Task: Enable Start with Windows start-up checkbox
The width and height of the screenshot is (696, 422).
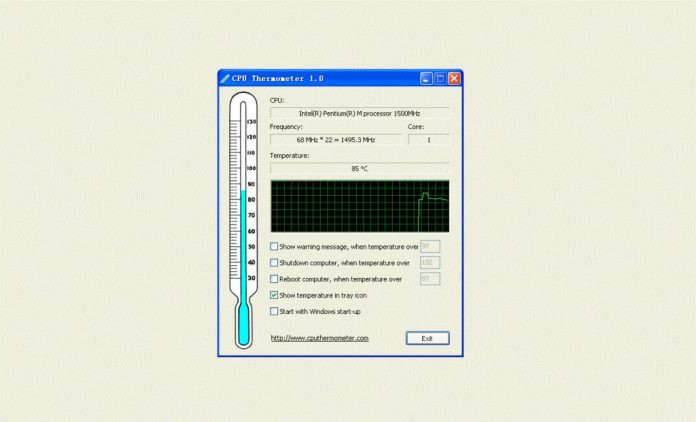Action: (x=274, y=312)
